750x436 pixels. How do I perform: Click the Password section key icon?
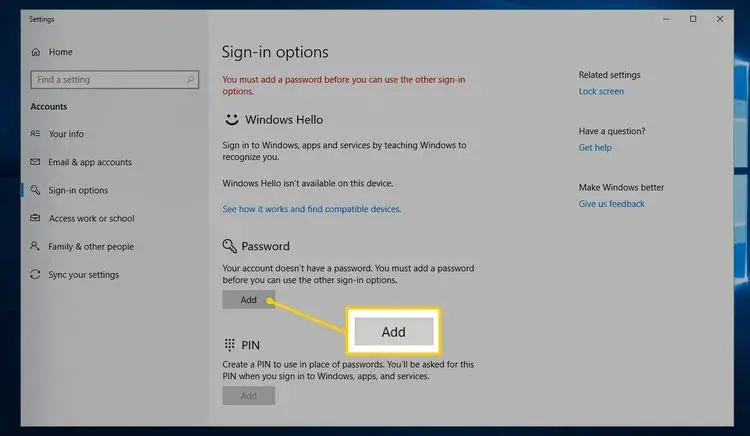tap(230, 246)
